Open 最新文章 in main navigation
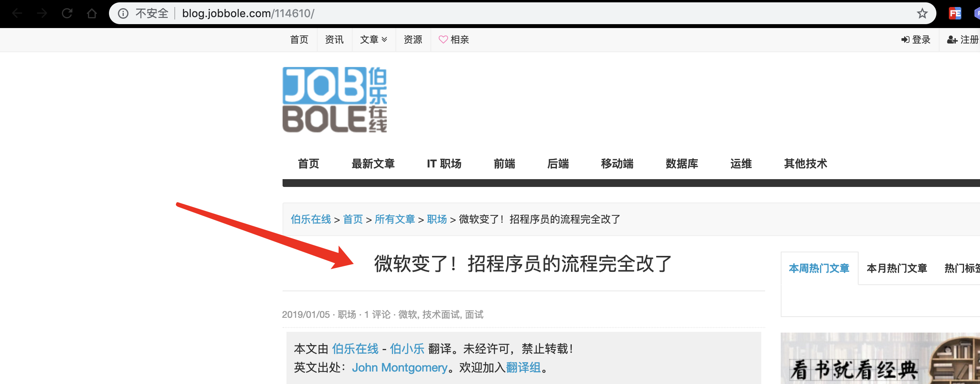This screenshot has height=384, width=980. click(373, 164)
